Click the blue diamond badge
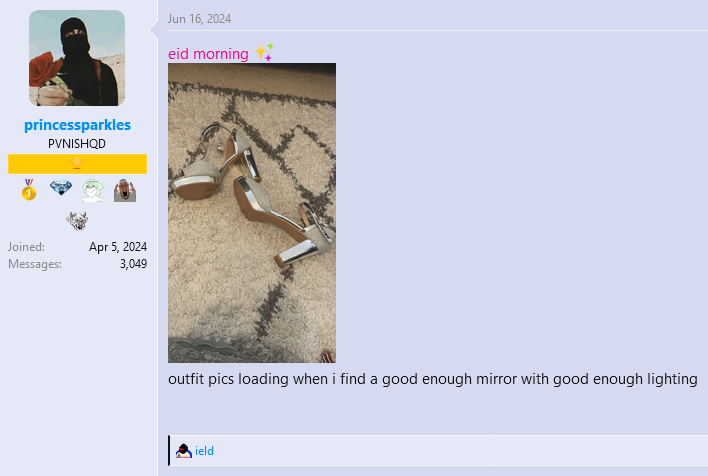 click(61, 187)
